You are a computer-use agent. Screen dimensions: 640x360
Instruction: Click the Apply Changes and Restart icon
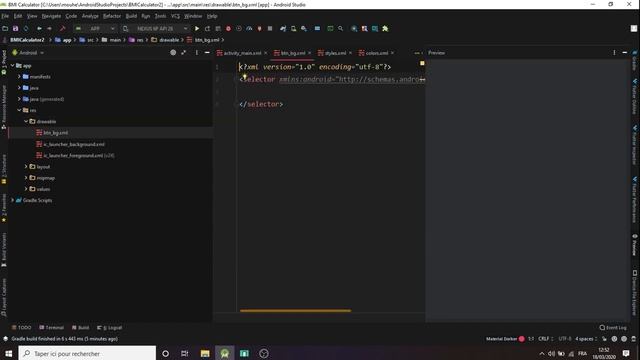click(207, 29)
